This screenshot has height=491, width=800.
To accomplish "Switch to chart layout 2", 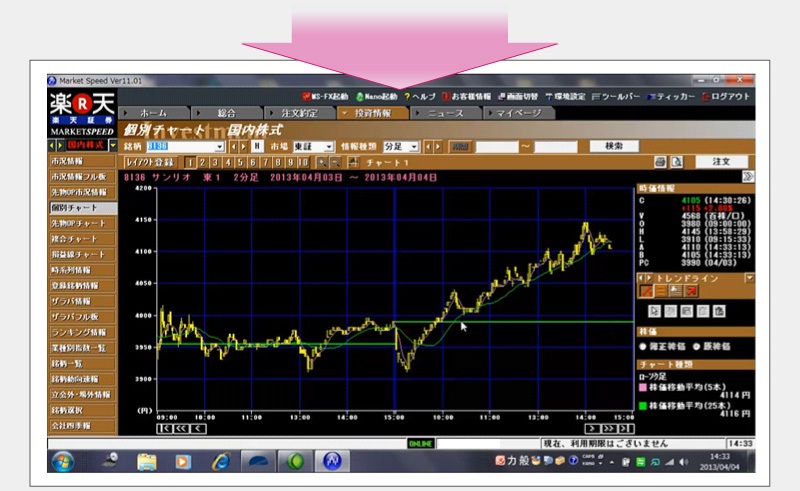I will (x=203, y=163).
